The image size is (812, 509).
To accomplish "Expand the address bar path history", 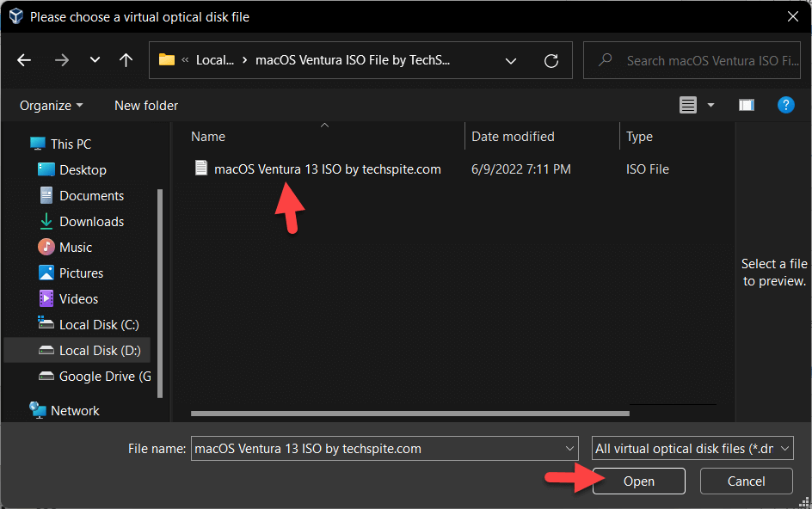I will (511, 61).
